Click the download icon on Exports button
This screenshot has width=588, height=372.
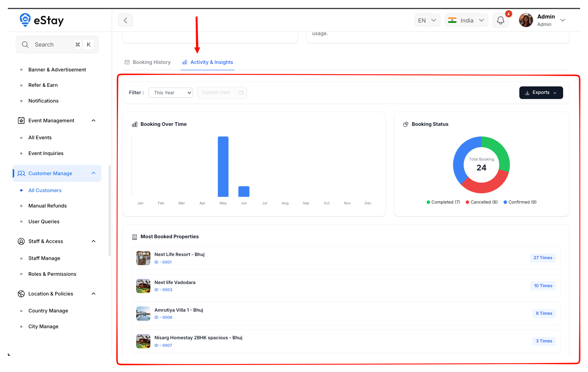527,93
